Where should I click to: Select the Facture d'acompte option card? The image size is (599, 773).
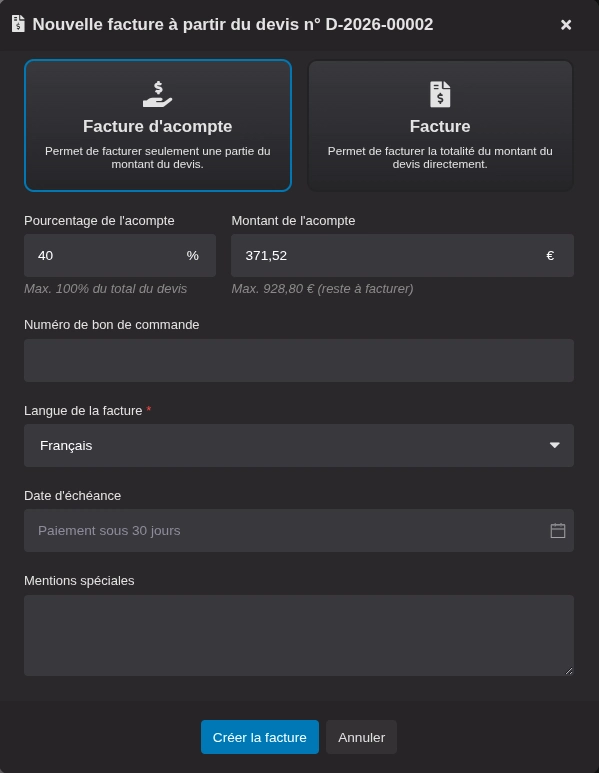tap(158, 125)
